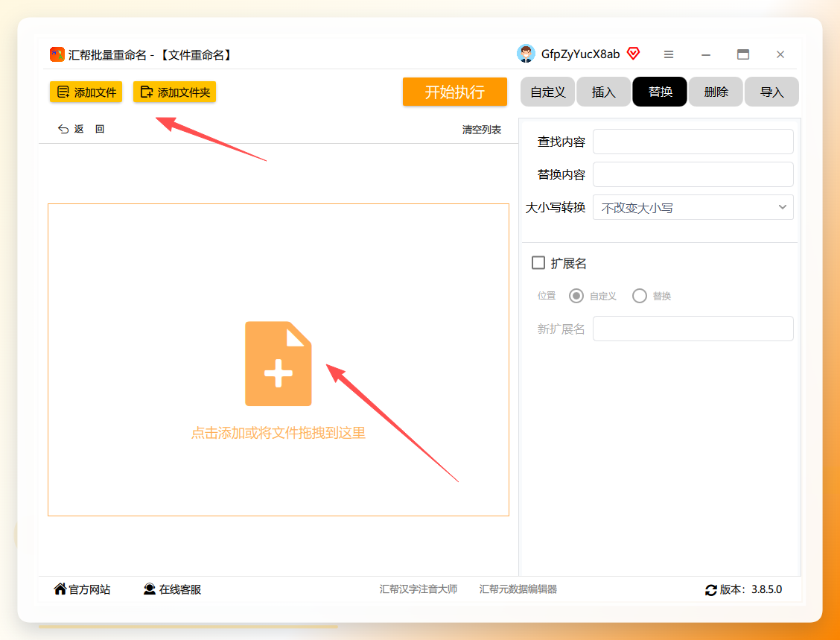The height and width of the screenshot is (640, 840).
Task: Maximize the rename window
Action: 743,54
